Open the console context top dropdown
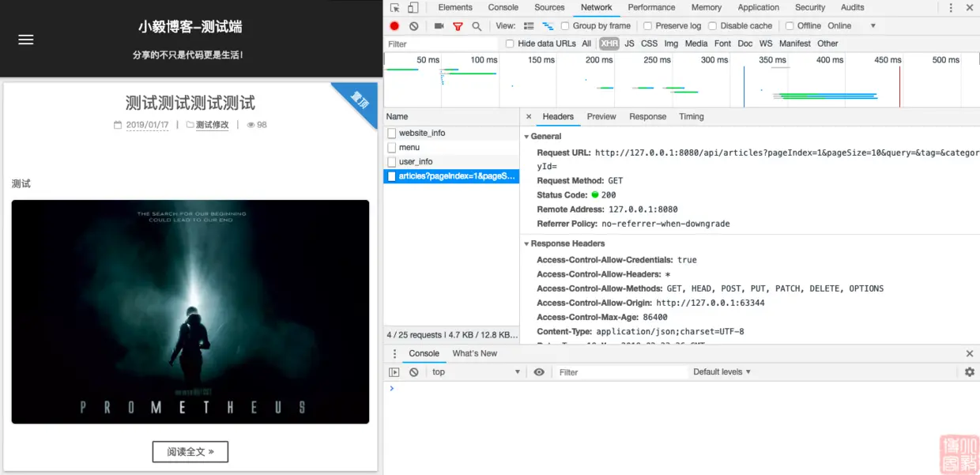980x475 pixels. pyautogui.click(x=476, y=372)
